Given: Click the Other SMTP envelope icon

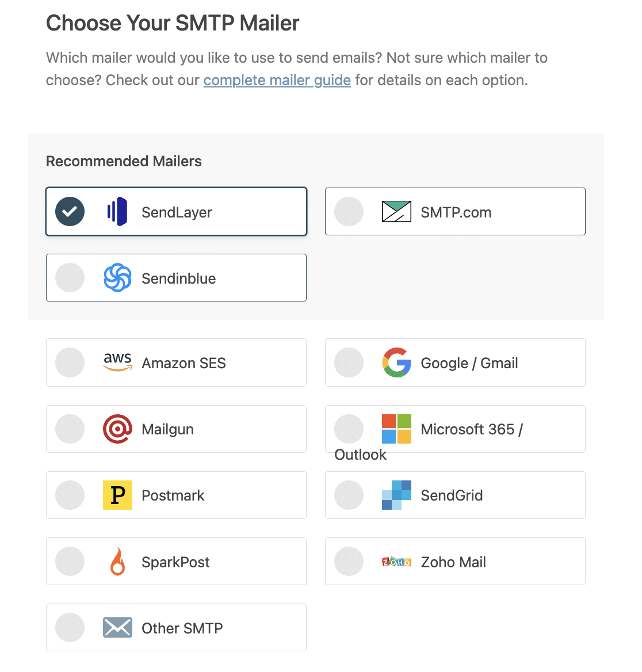Looking at the screenshot, I should [x=117, y=628].
